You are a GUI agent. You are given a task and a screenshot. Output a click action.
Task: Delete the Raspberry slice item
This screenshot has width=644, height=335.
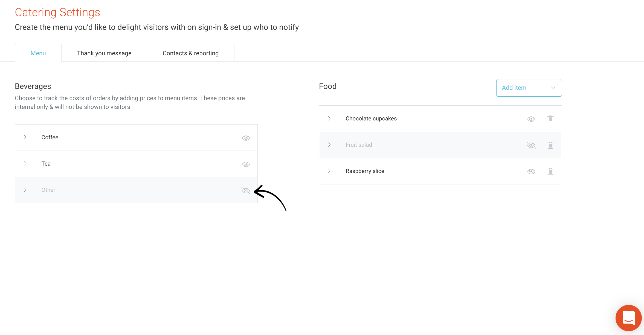pos(550,171)
